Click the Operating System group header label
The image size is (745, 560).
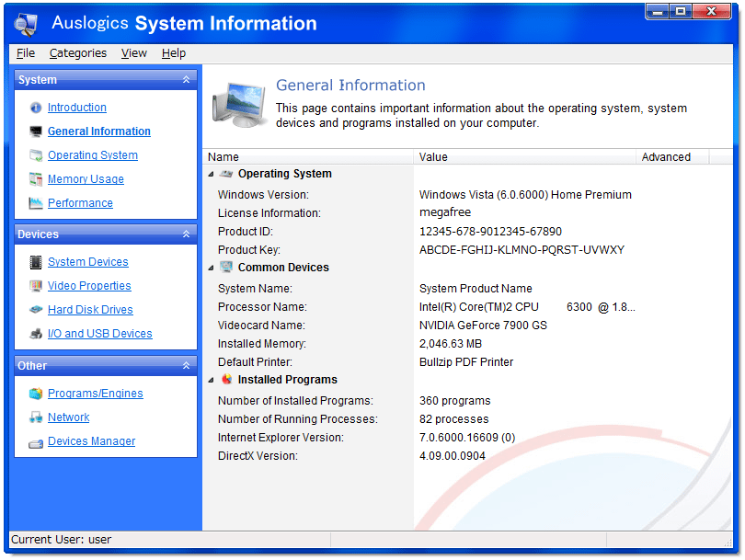284,174
